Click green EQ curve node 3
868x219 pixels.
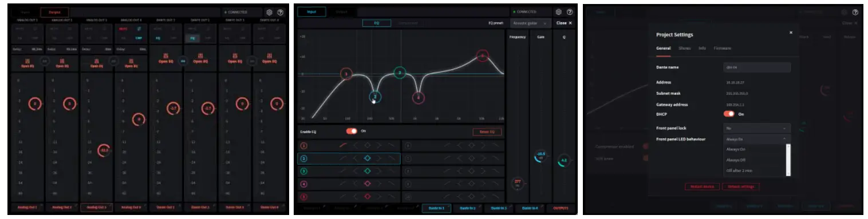pyautogui.click(x=400, y=73)
